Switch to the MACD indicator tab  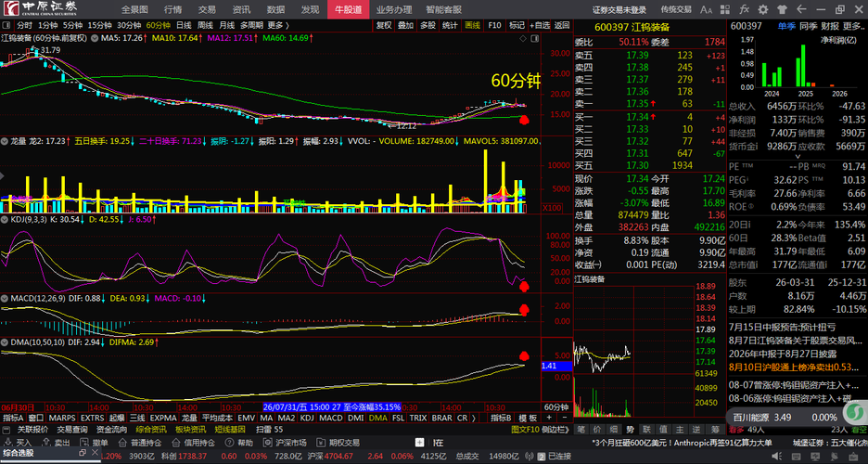point(330,418)
